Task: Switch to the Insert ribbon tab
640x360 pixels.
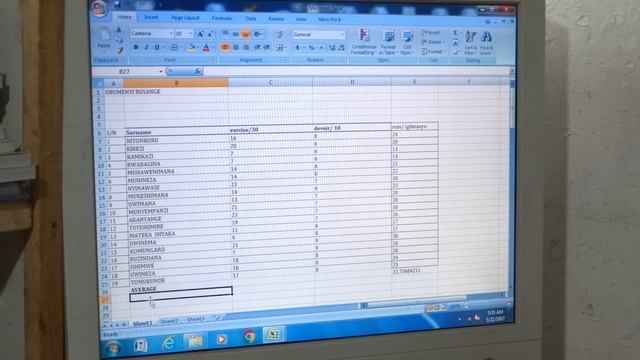Action: pyautogui.click(x=151, y=18)
